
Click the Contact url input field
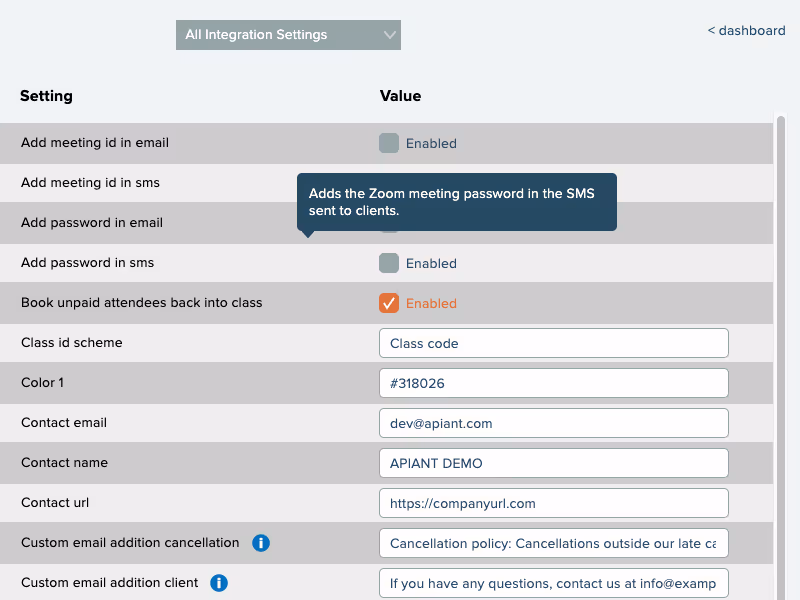coord(554,503)
